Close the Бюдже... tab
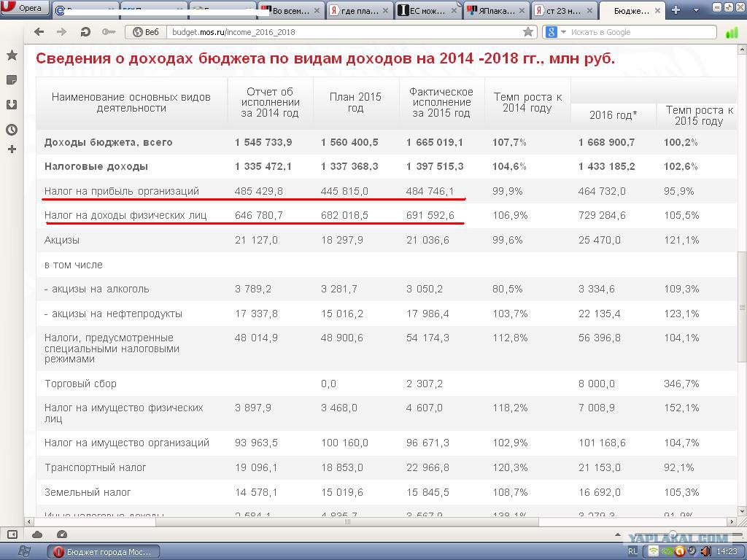This screenshot has height=560, width=747. [657, 10]
